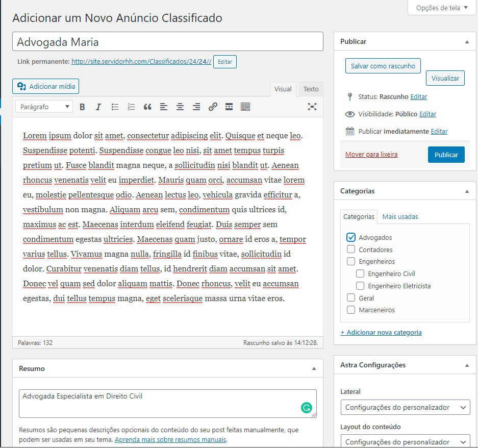Switch to the Texto editor tab
The height and width of the screenshot is (448, 478).
(x=311, y=89)
